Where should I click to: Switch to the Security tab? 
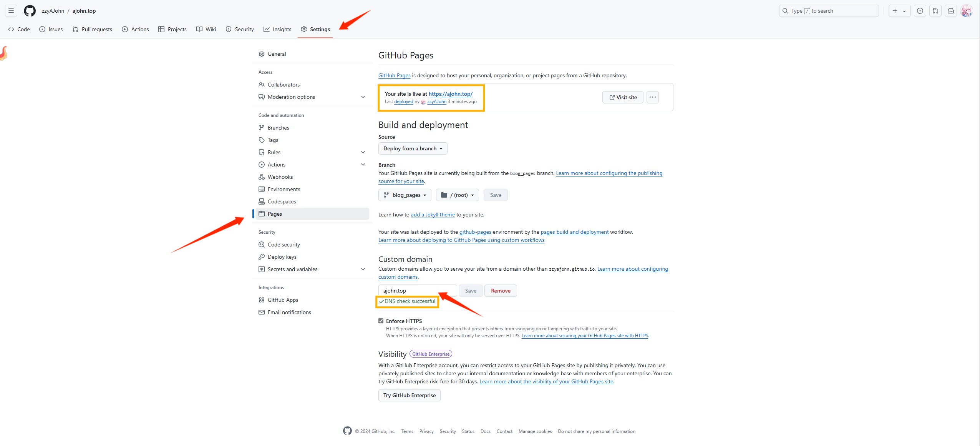[x=240, y=29]
